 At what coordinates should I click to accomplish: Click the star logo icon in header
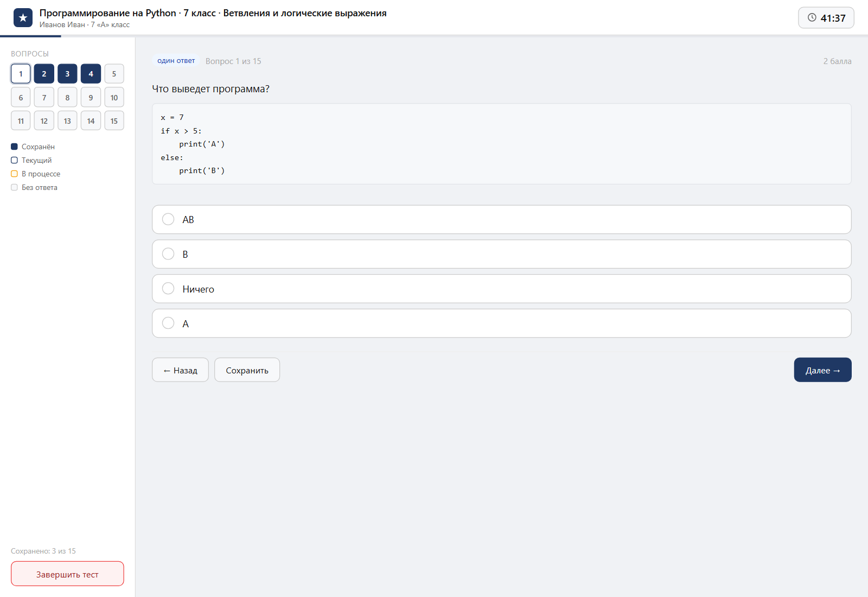[23, 18]
